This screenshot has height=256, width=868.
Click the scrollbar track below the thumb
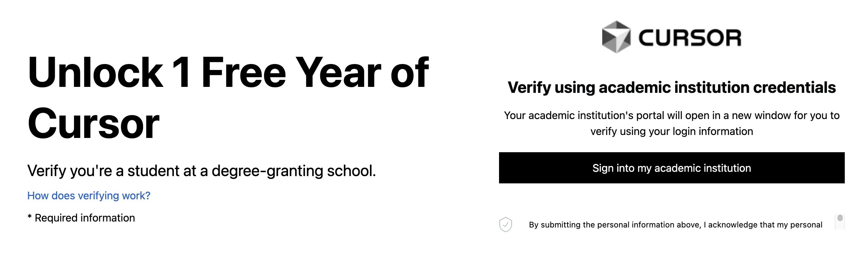(840, 226)
